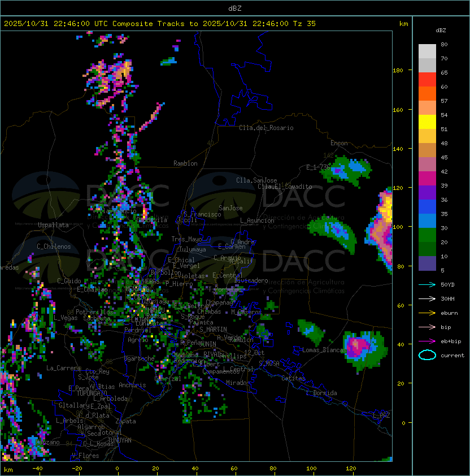Click the Tz 35 text in header

pyautogui.click(x=304, y=24)
